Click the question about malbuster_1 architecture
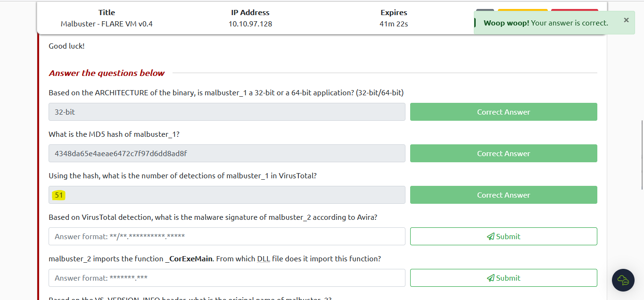644x300 pixels. point(226,92)
